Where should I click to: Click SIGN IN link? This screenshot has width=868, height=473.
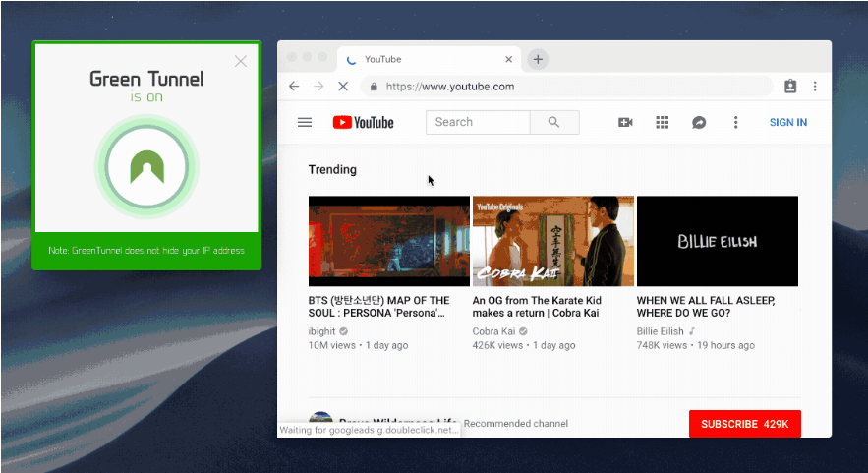pos(788,122)
